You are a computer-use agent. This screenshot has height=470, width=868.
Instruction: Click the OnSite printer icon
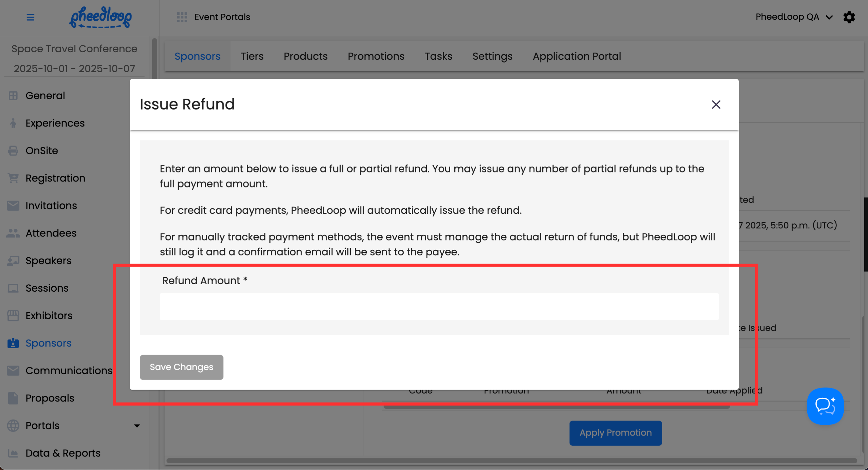click(x=13, y=151)
